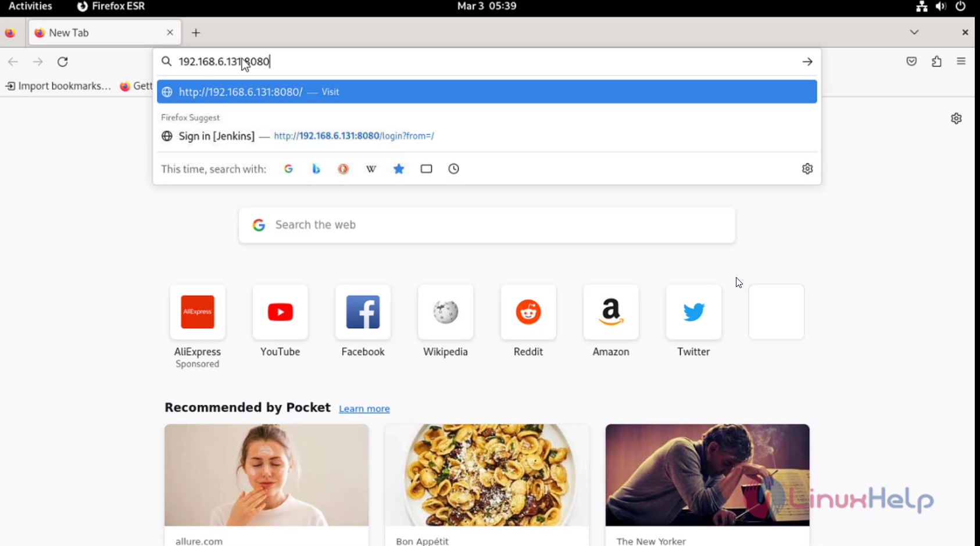
Task: Click the Go arrow in the address bar
Action: [807, 62]
